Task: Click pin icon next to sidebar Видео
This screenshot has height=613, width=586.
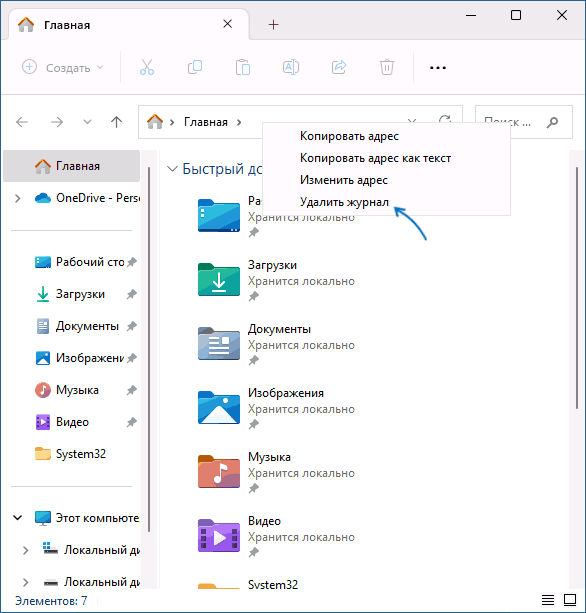Action: [132, 422]
